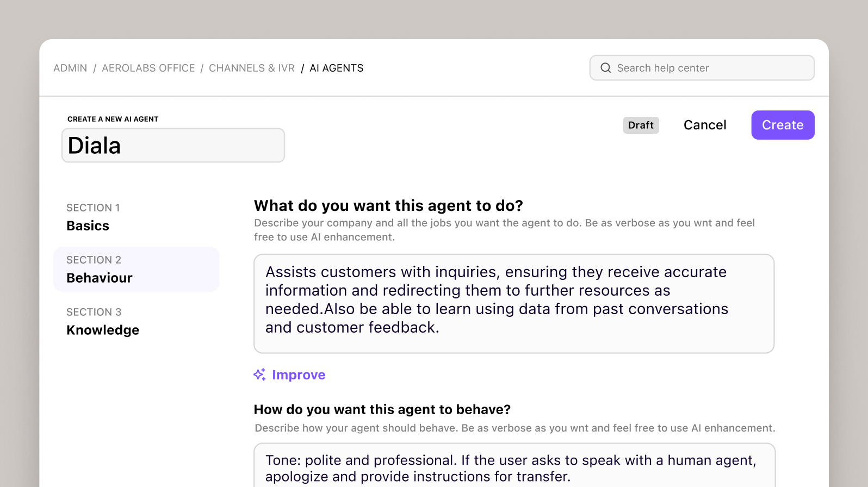This screenshot has height=487, width=868.
Task: Open AEROLABS OFFICE from breadcrumb
Action: click(x=148, y=67)
